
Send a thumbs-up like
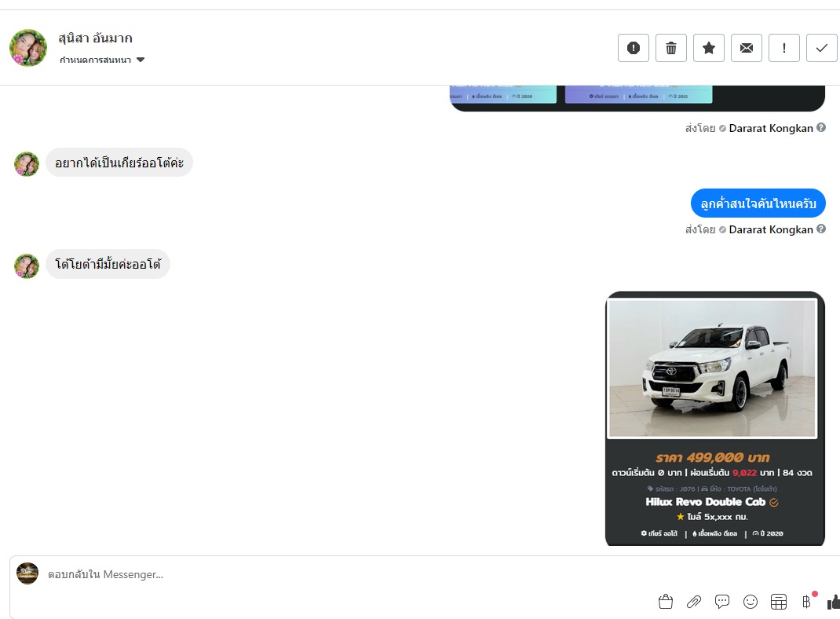[834, 602]
